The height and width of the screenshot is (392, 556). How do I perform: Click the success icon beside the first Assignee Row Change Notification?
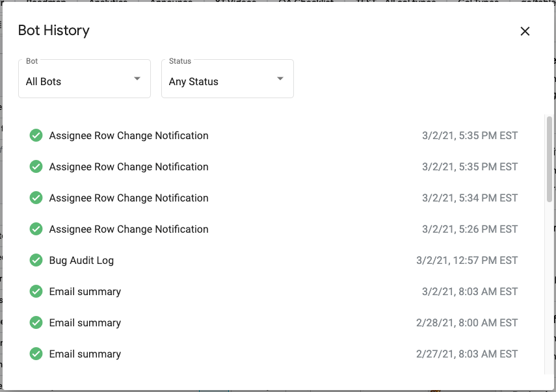(x=36, y=135)
